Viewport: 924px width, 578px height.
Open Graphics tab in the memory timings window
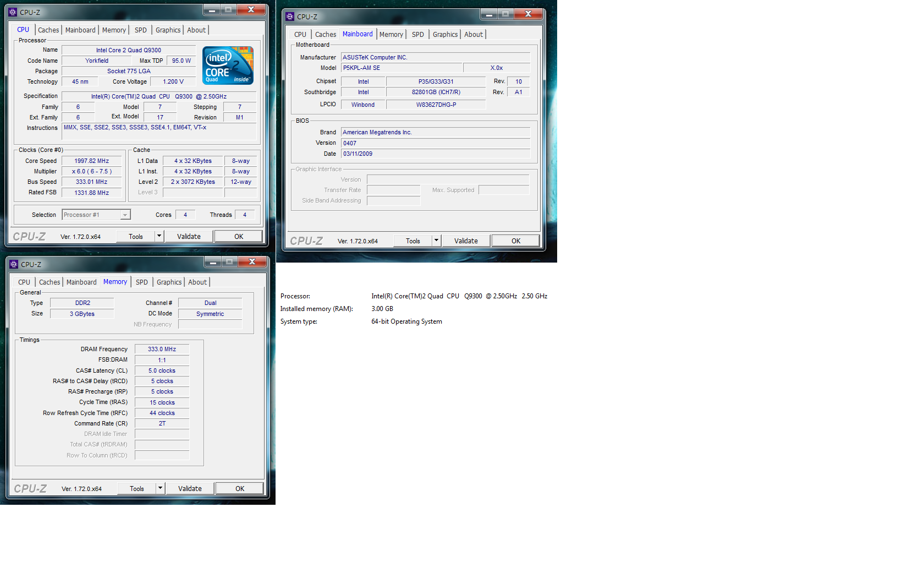(x=169, y=282)
